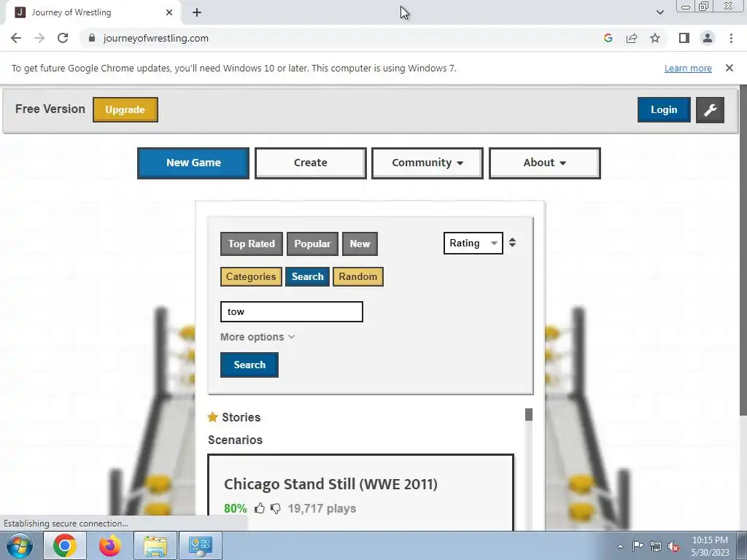Click the Google icon in address bar
Image resolution: width=747 pixels, height=560 pixels.
[x=608, y=38]
